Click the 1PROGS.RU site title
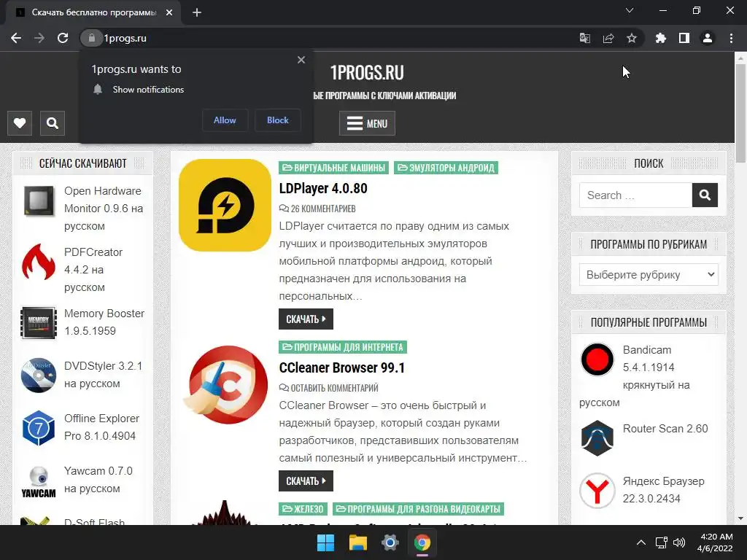 click(x=367, y=73)
